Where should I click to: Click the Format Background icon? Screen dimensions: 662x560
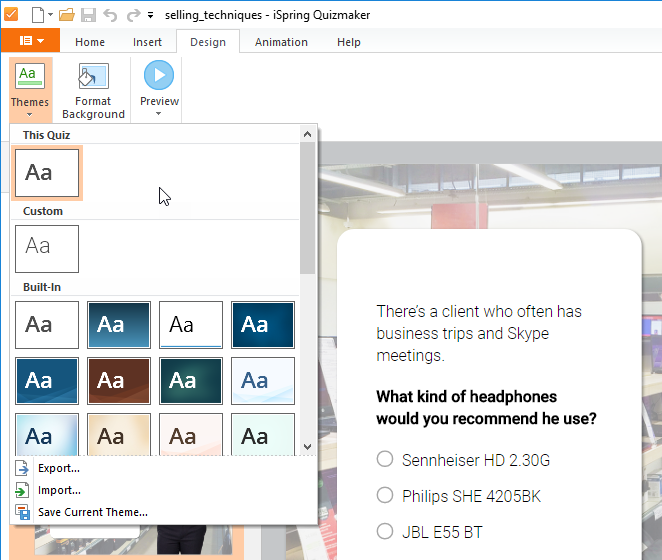tap(93, 76)
